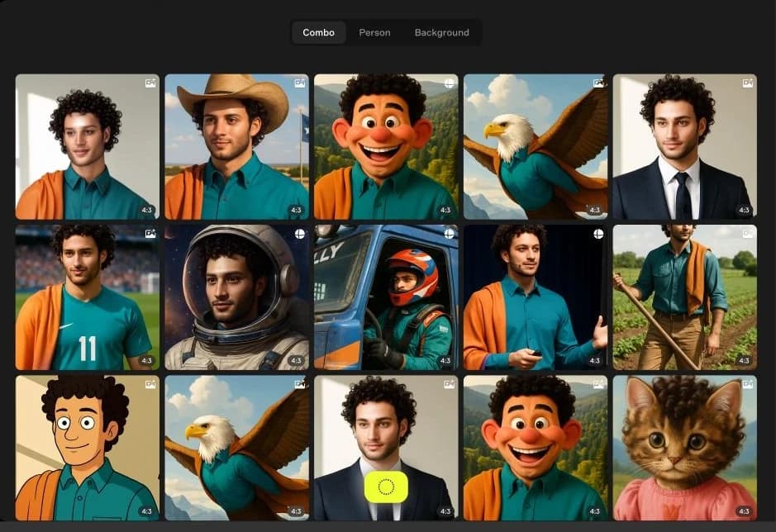This screenshot has width=776, height=532.
Task: Select the bottom-row flying eagle thumbnail
Action: click(236, 448)
